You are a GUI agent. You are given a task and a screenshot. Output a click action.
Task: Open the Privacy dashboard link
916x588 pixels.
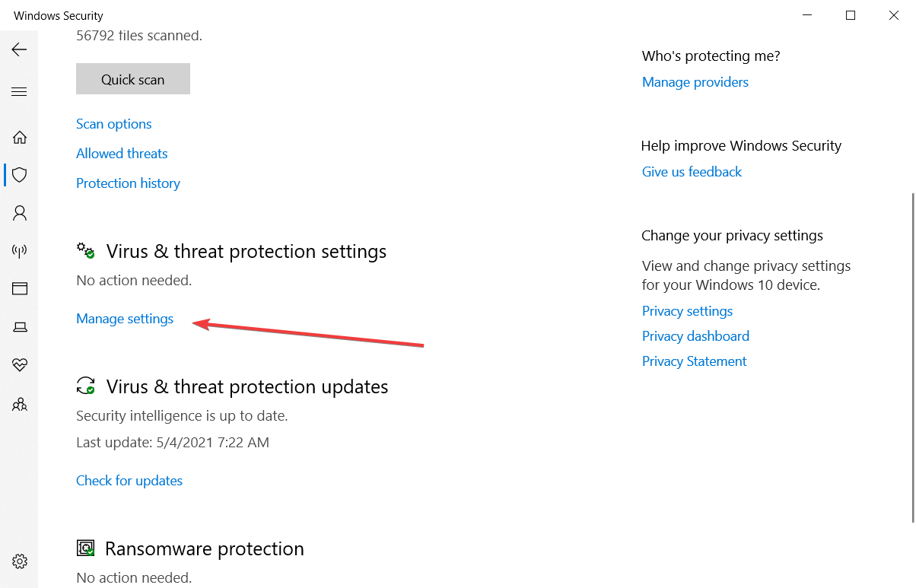(x=695, y=336)
